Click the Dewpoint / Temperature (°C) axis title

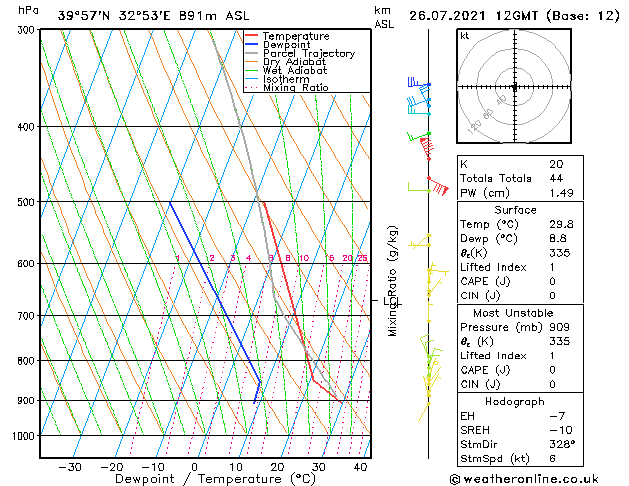tap(215, 479)
